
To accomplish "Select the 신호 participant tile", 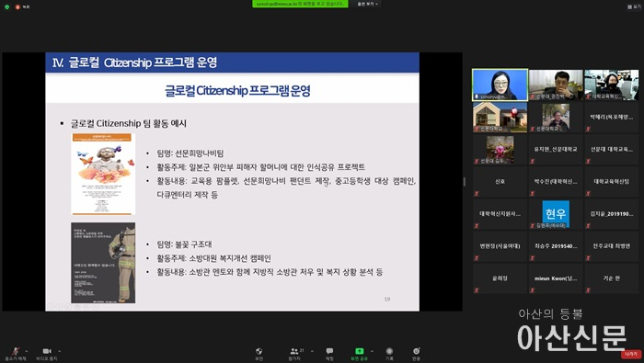I will coord(500,182).
